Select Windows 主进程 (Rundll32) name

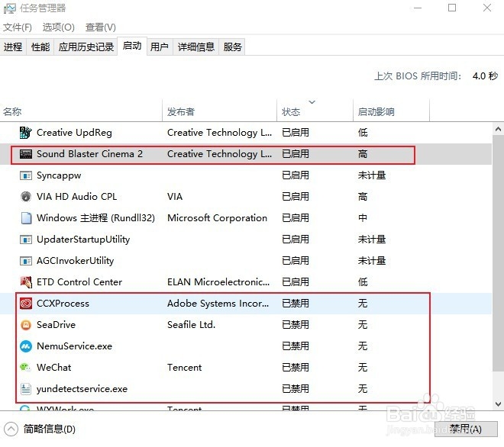coord(95,218)
